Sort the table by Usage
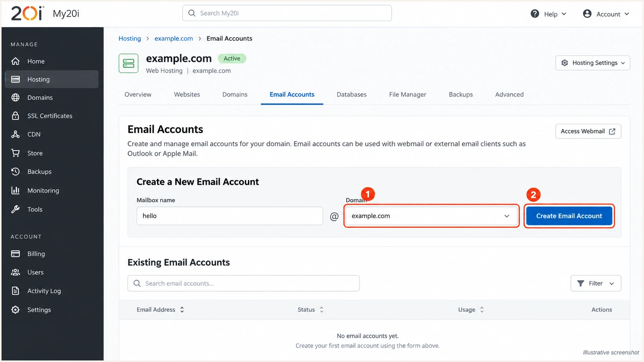 point(471,310)
